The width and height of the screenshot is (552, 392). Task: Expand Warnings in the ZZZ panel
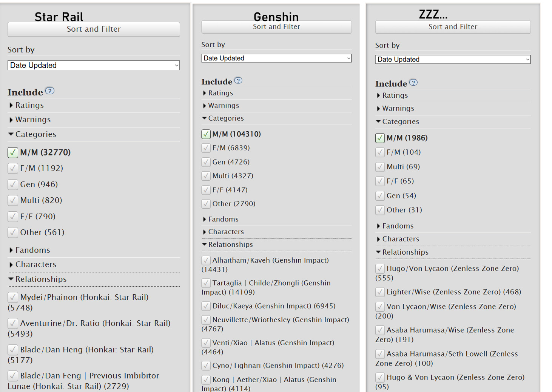395,109
